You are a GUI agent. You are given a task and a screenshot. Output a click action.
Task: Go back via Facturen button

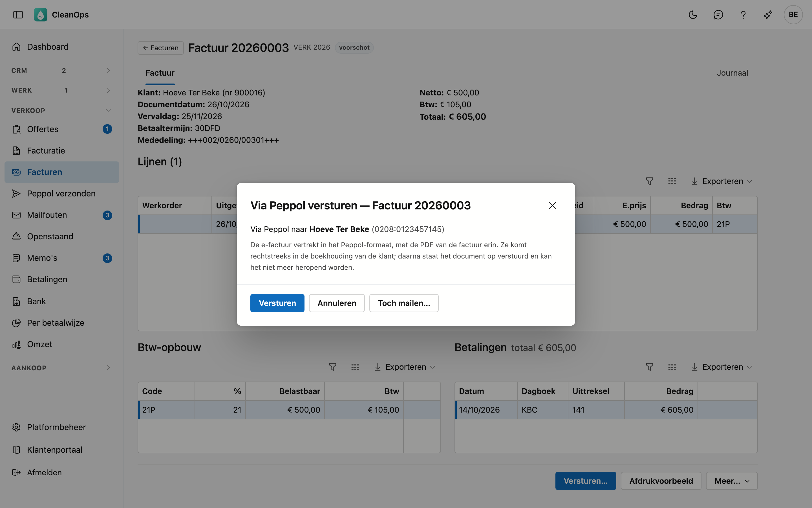tap(160, 48)
